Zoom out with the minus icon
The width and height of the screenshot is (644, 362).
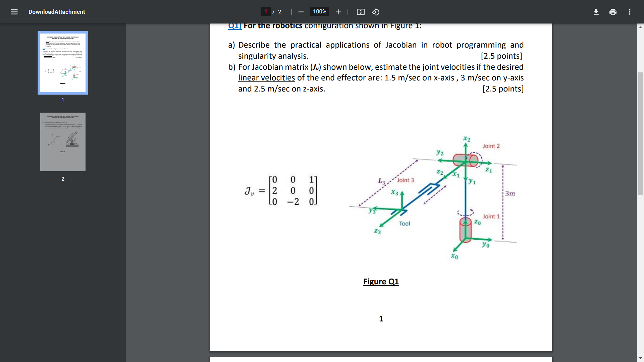pos(301,12)
